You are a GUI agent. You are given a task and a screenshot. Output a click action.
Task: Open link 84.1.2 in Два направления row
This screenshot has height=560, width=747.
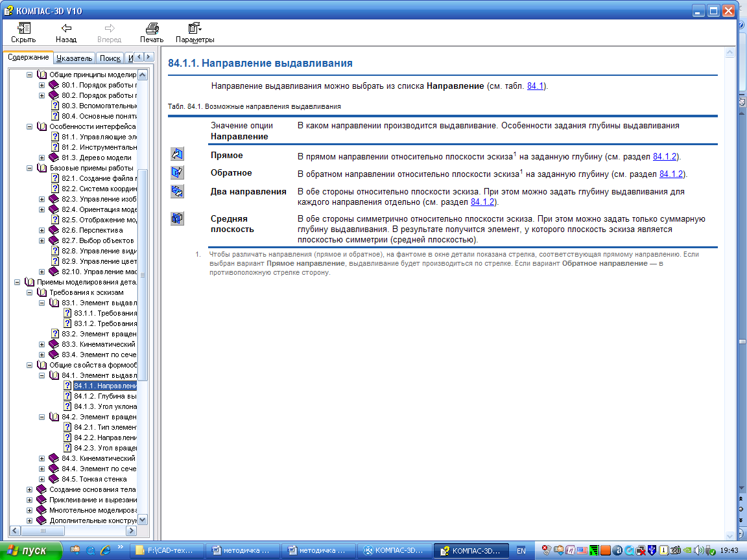tap(482, 202)
